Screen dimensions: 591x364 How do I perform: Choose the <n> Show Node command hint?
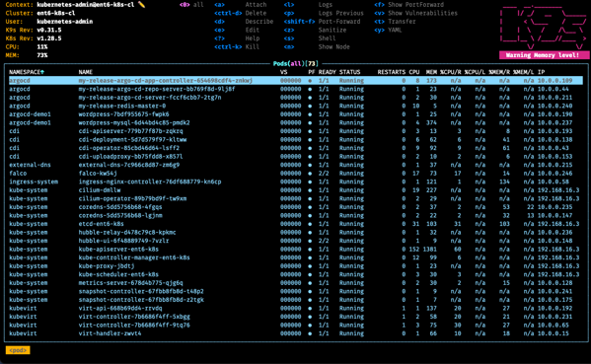coord(317,46)
